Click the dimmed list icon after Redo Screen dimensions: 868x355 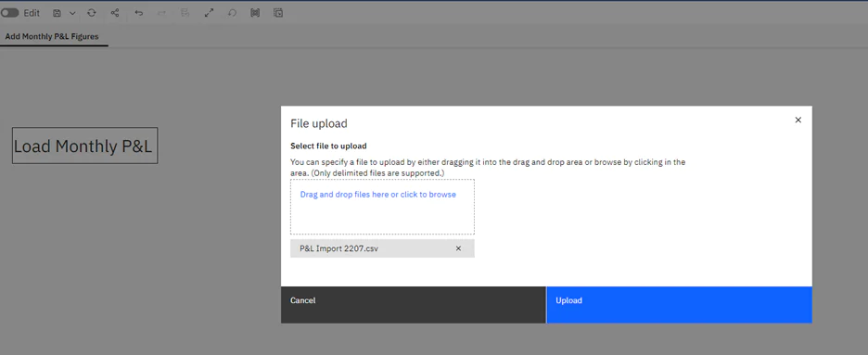[185, 13]
